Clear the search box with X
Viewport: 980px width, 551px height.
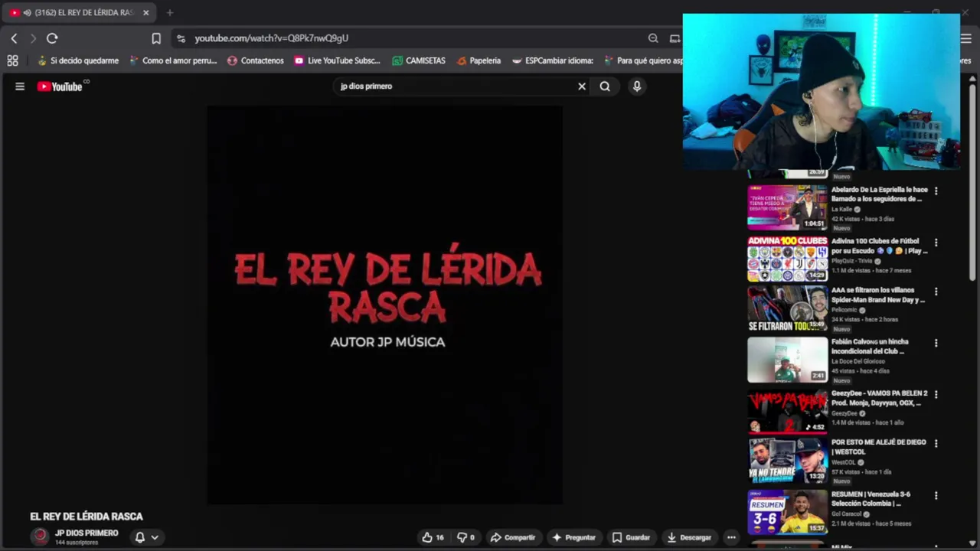point(582,86)
